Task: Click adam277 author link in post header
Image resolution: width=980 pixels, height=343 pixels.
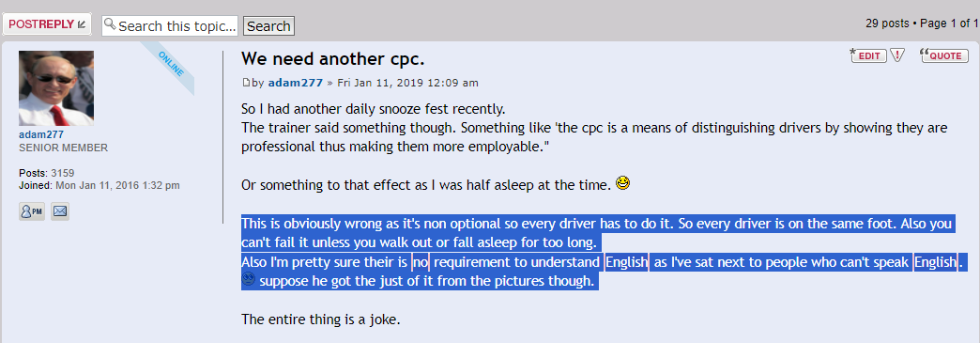Action: pos(296,83)
